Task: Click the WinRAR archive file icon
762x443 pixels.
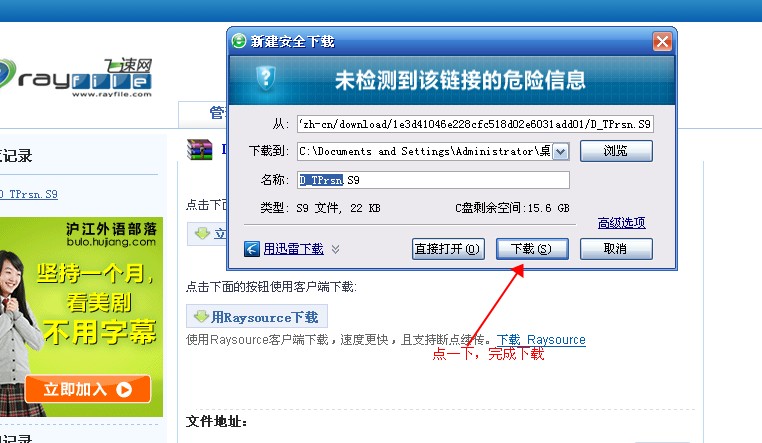Action: coord(199,150)
